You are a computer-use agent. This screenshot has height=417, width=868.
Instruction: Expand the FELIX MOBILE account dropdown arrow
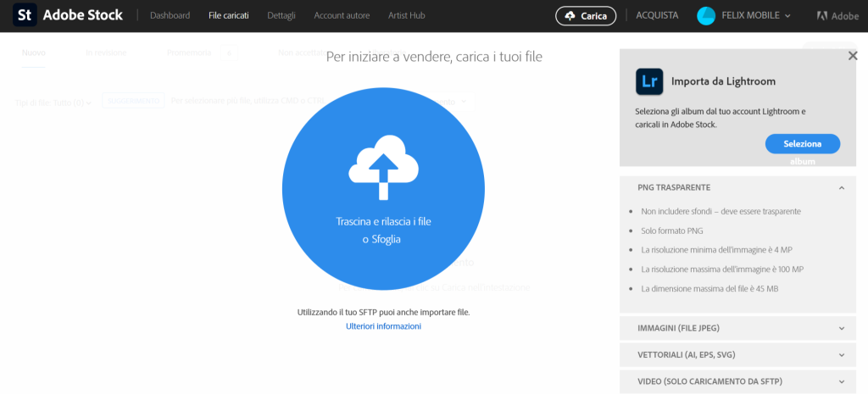(x=787, y=16)
